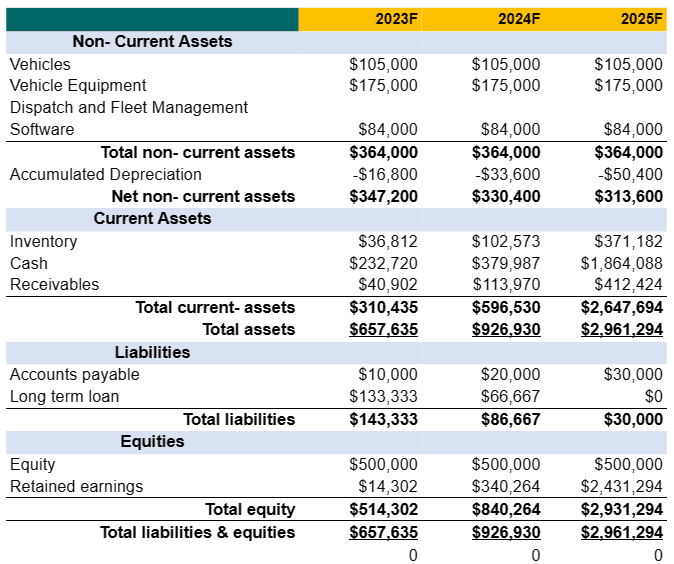
Task: Click the 2023F column header
Action: (x=396, y=19)
